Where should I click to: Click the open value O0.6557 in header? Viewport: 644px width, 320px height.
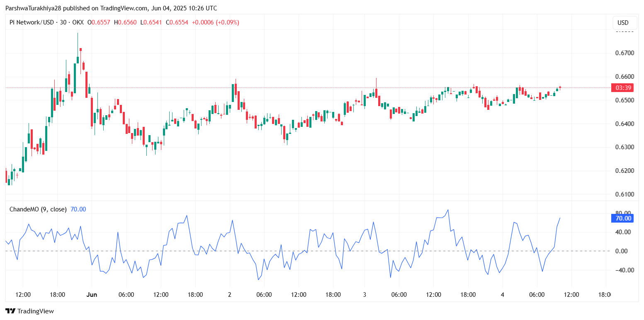pos(99,22)
